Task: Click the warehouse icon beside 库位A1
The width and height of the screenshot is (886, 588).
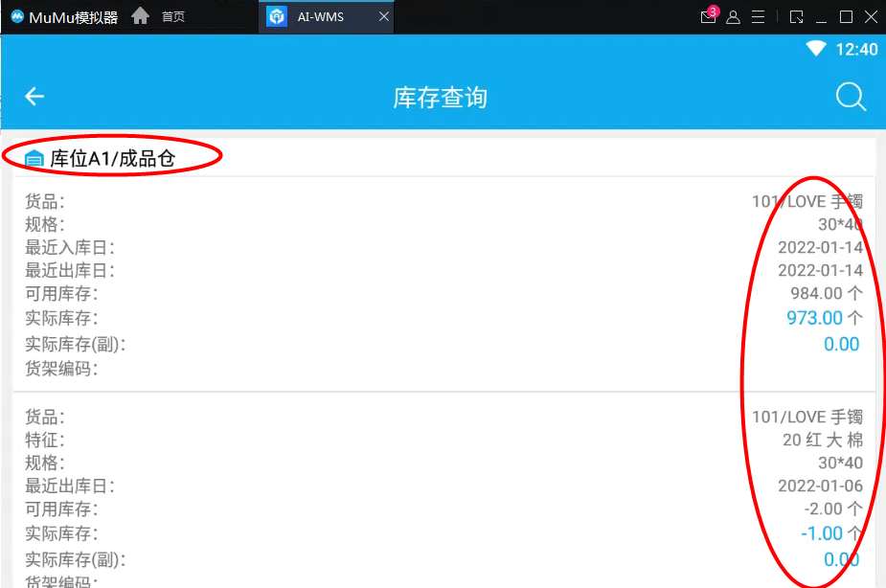Action: click(34, 159)
